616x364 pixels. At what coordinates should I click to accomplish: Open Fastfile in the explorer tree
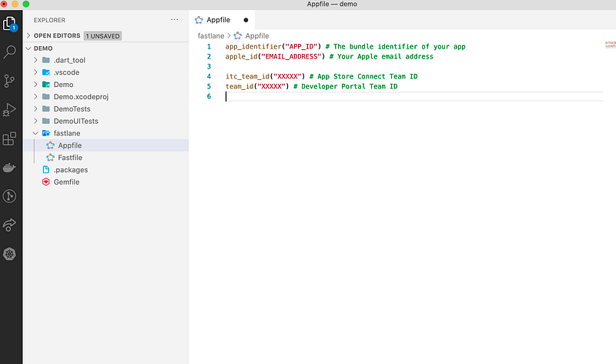click(x=106, y=158)
